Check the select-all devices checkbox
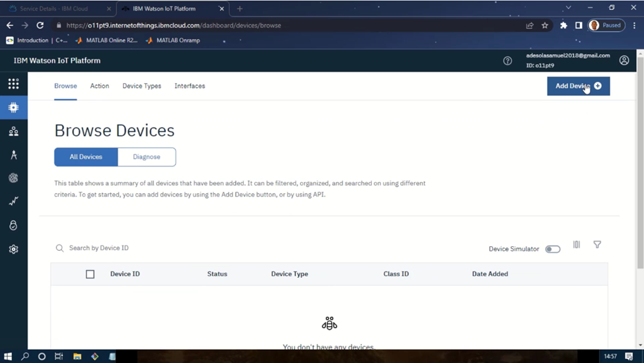 pyautogui.click(x=90, y=274)
